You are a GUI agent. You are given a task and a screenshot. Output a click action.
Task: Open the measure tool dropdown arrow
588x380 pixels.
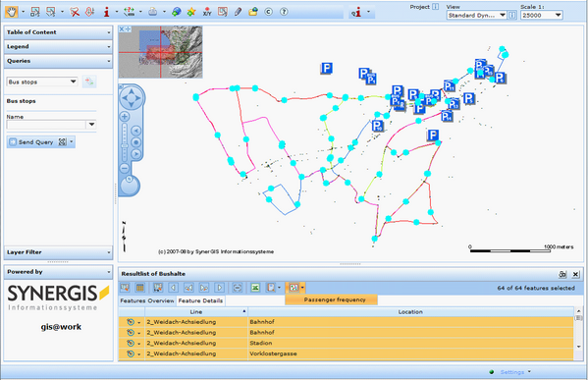point(140,12)
